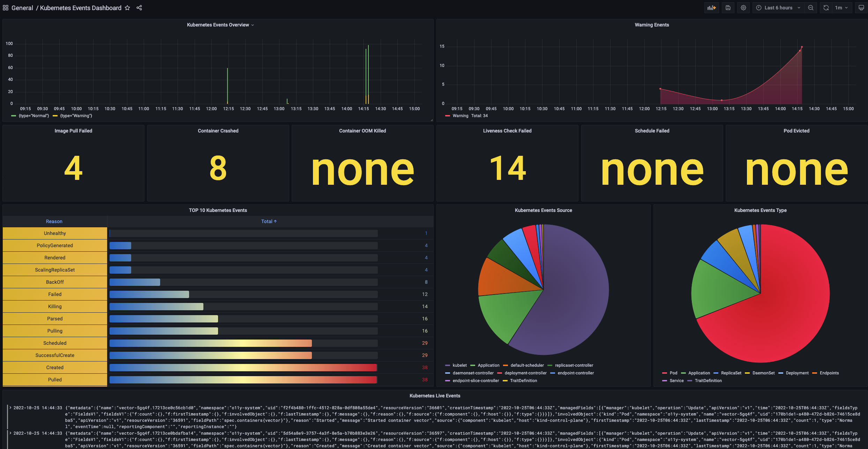This screenshot has width=868, height=449.
Task: Click the large purple kubelet pie slice
Action: point(572,296)
